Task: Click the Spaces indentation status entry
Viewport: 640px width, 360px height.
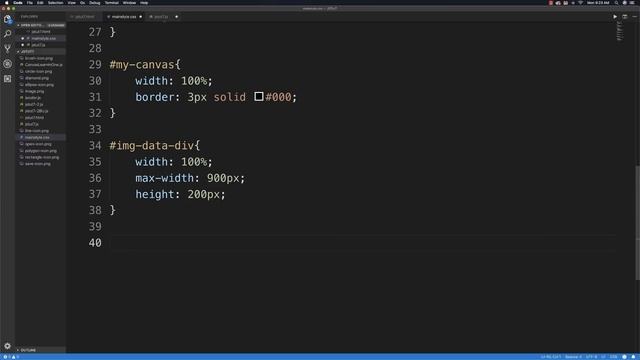Action: [x=573, y=357]
